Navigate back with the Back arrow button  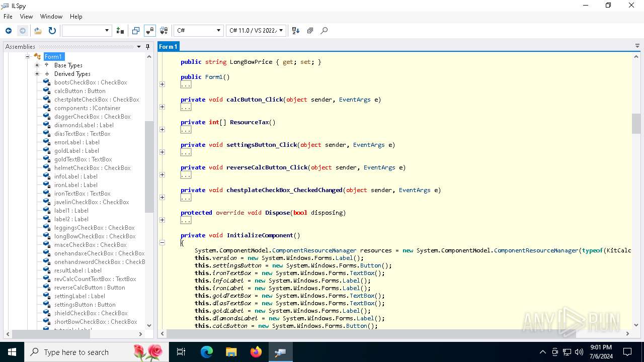[x=9, y=31]
